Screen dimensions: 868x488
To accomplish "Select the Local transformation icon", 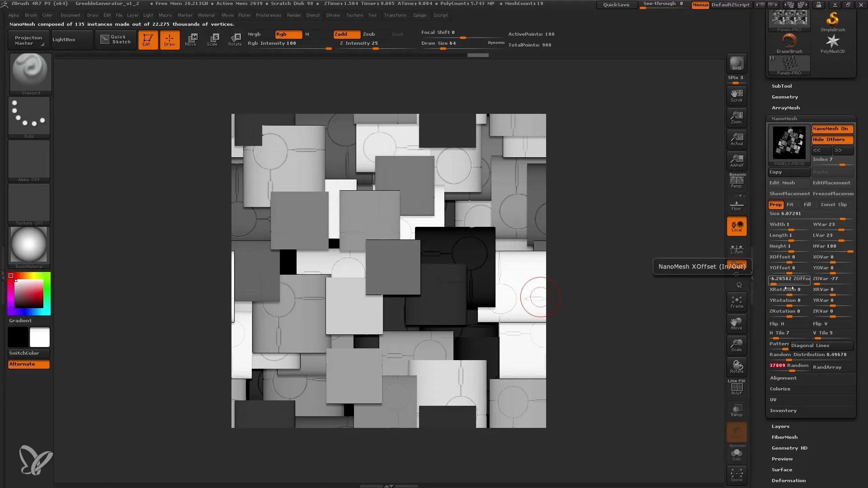I will click(x=736, y=227).
